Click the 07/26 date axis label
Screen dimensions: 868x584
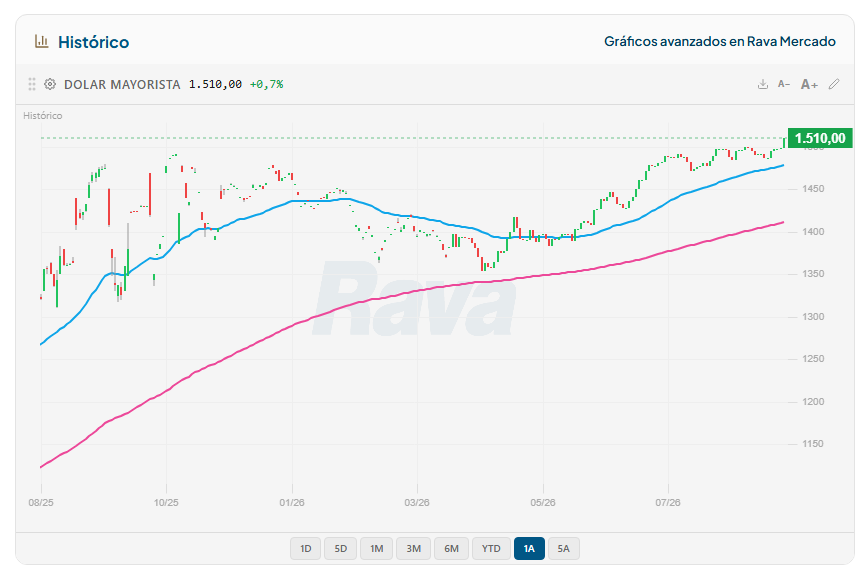pyautogui.click(x=668, y=503)
